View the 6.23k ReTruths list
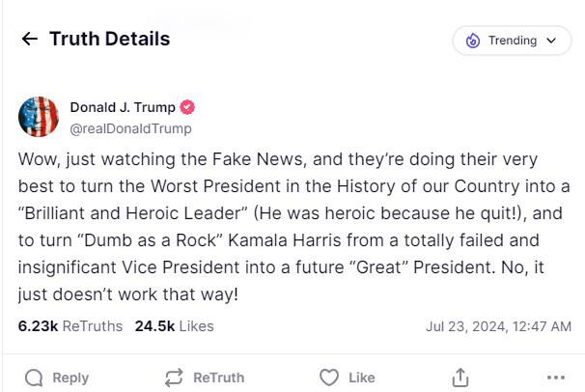Image resolution: width=585 pixels, height=392 pixels. [70, 326]
